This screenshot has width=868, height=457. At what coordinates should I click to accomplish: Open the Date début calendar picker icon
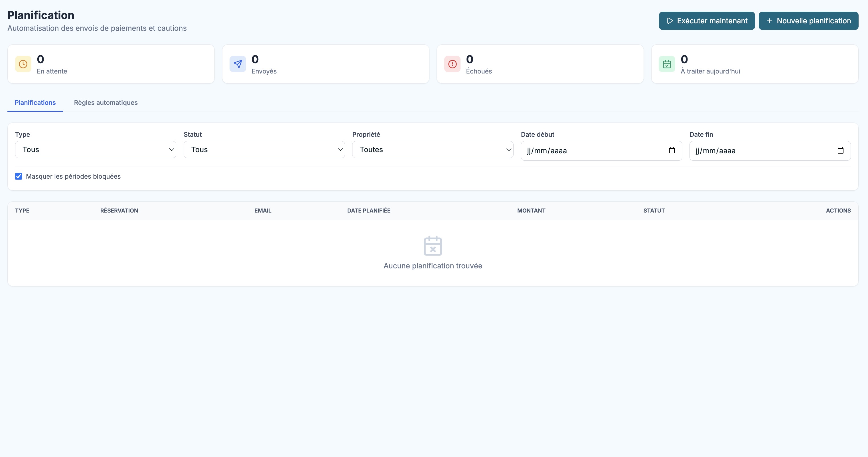pos(672,150)
